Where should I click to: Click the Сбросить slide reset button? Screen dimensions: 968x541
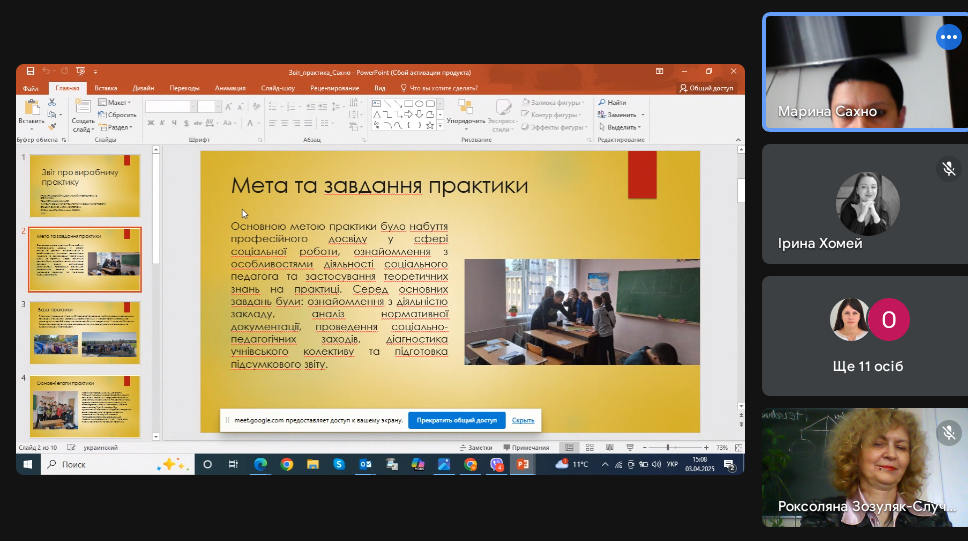[117, 115]
